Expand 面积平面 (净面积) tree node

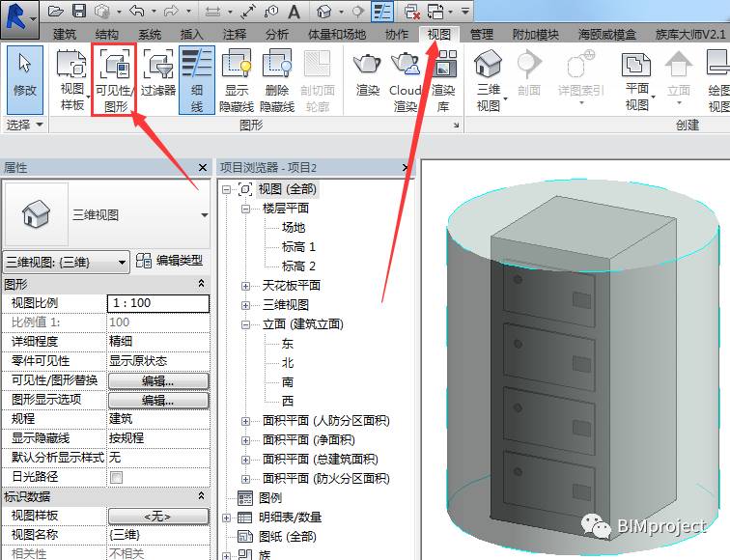245,440
